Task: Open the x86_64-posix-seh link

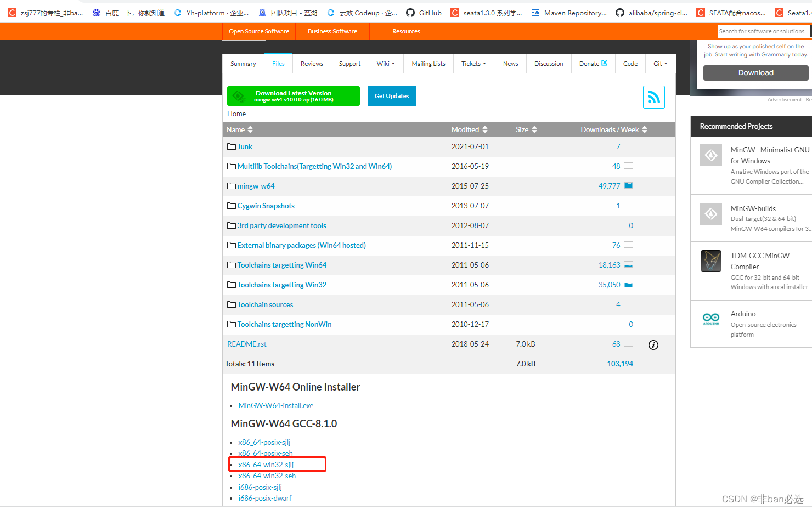Action: coord(266,453)
